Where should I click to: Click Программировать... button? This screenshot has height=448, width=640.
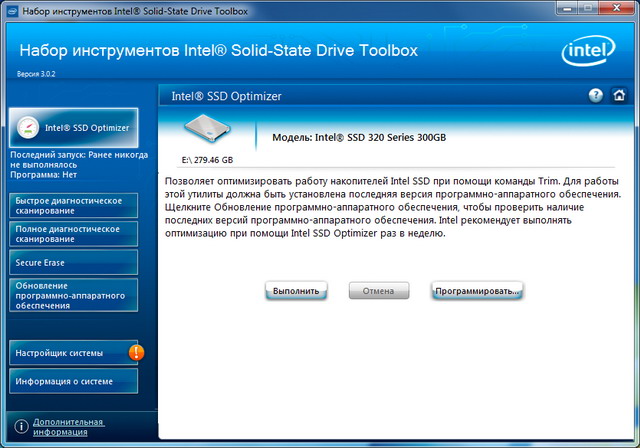point(477,291)
